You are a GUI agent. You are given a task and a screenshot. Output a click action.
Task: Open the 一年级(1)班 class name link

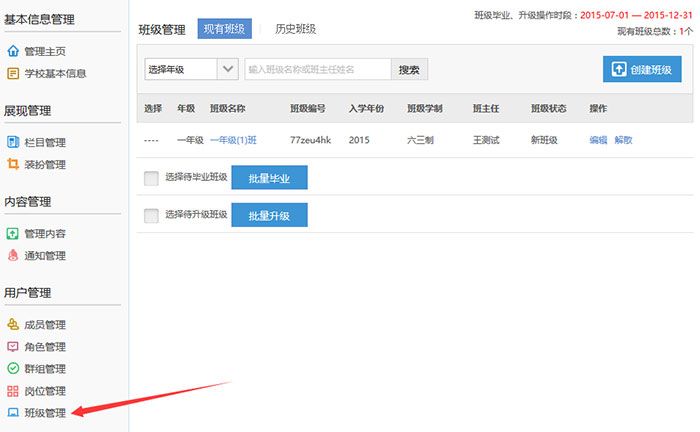click(233, 140)
